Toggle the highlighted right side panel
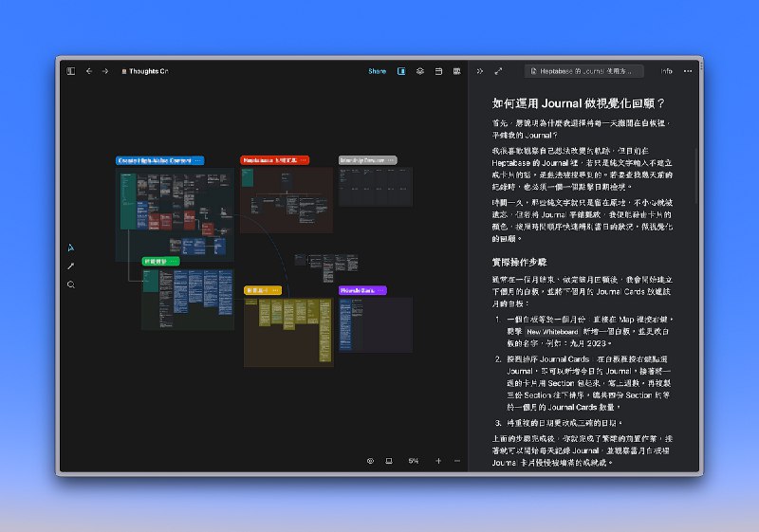759x532 pixels. pos(401,71)
